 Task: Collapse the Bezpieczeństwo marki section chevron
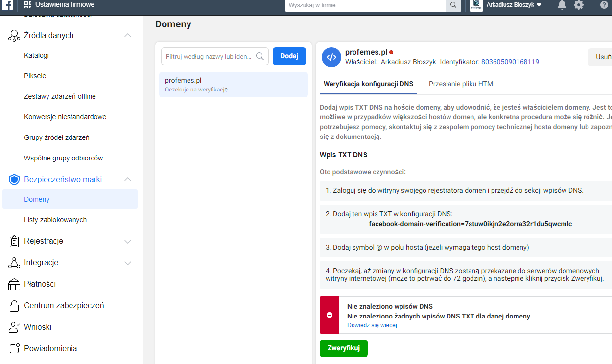pos(128,179)
